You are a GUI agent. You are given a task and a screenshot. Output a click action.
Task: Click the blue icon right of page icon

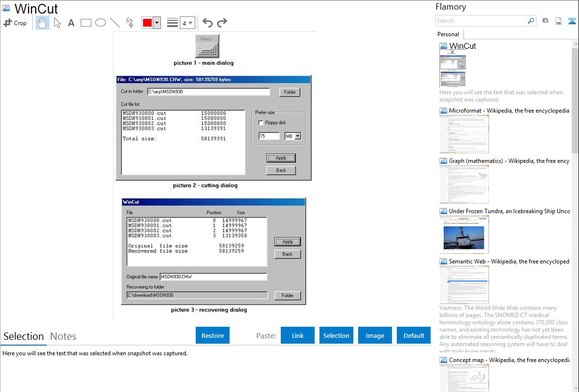click(x=572, y=21)
